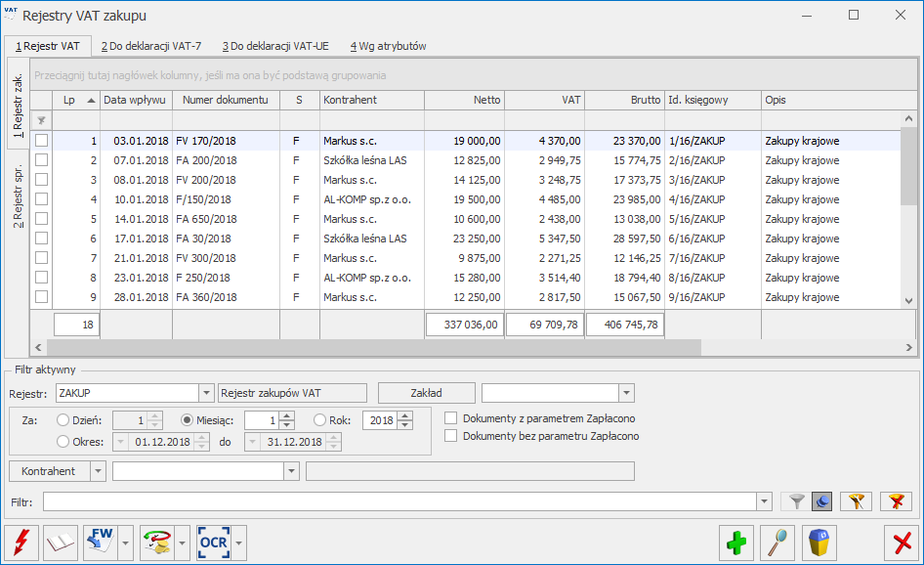
Task: Click the red lightning bolt refresh icon
Action: (x=21, y=543)
